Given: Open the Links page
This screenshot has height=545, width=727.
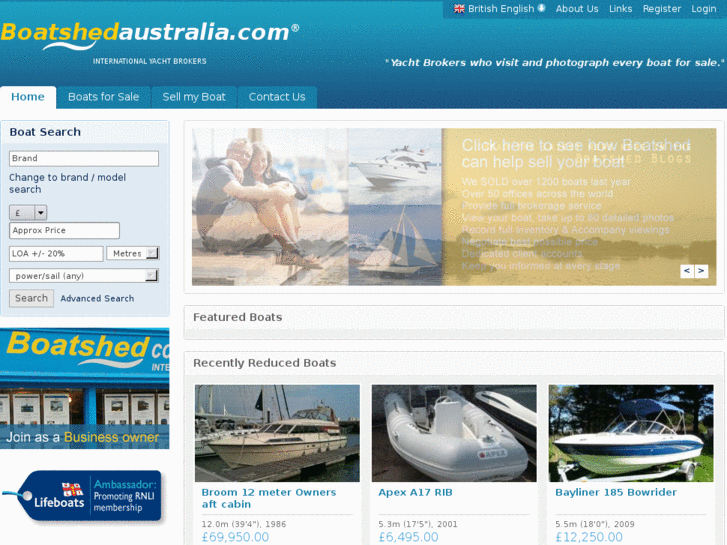Looking at the screenshot, I should (x=620, y=9).
